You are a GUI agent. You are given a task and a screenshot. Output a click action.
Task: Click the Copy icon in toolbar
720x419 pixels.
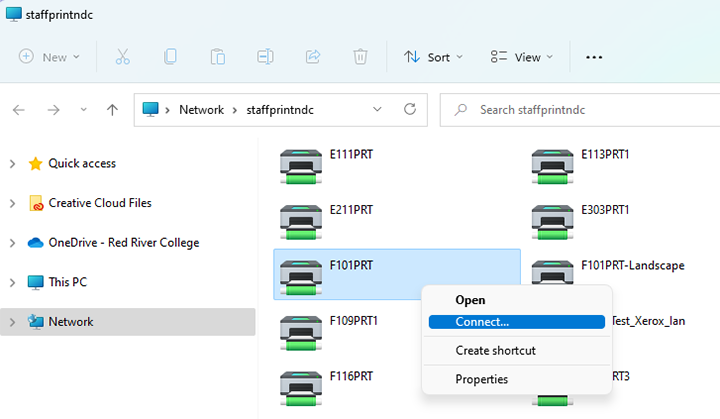(x=170, y=57)
